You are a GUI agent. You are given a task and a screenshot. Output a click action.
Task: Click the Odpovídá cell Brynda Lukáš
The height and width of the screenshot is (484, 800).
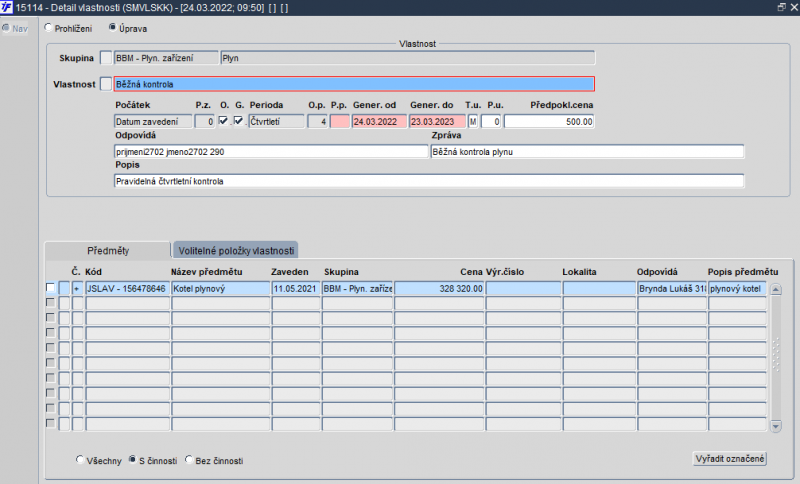pos(672,288)
